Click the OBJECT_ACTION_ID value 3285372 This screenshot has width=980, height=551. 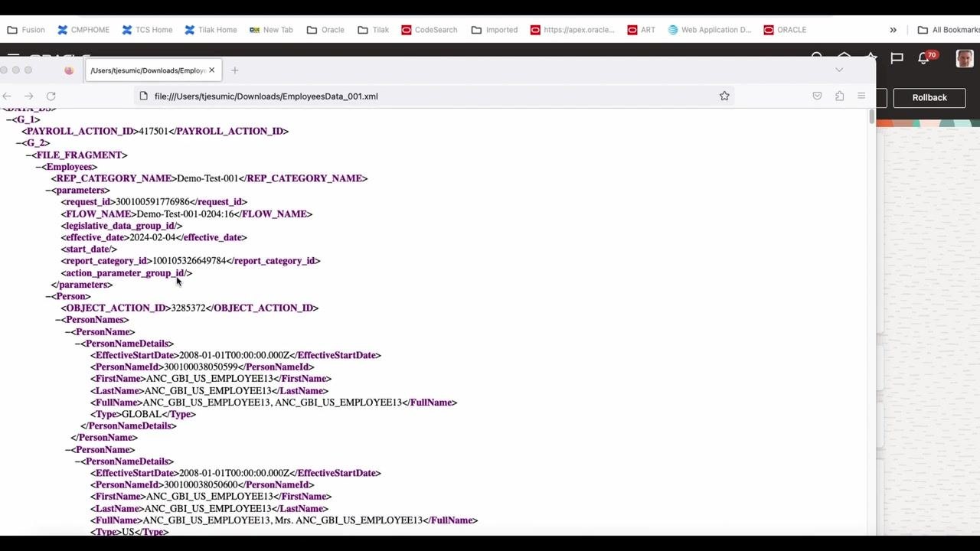click(x=188, y=308)
